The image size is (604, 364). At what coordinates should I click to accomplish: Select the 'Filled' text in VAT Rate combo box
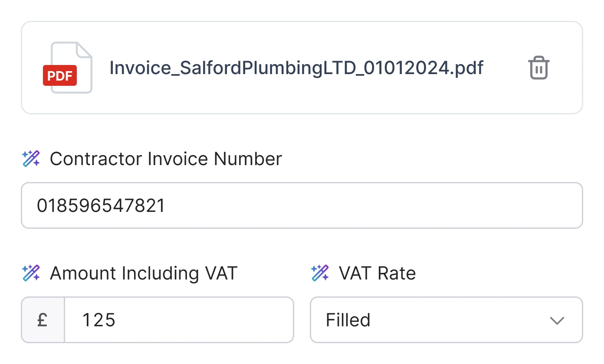(348, 320)
